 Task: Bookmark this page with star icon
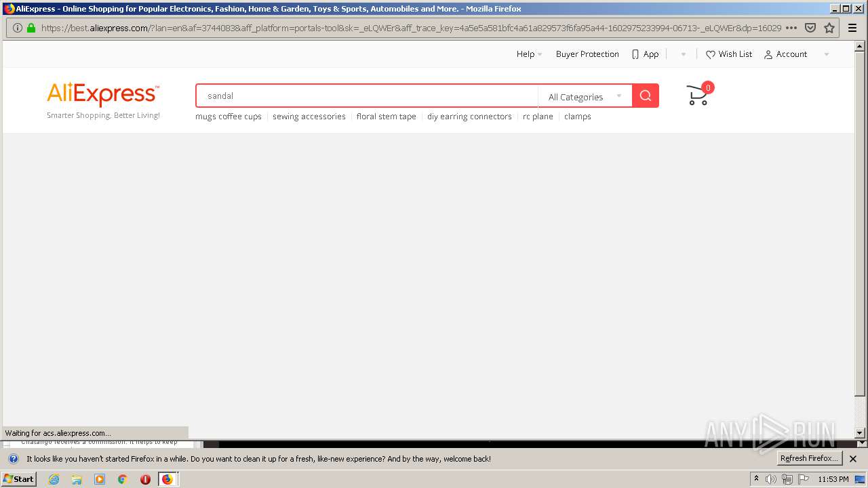[x=829, y=28]
